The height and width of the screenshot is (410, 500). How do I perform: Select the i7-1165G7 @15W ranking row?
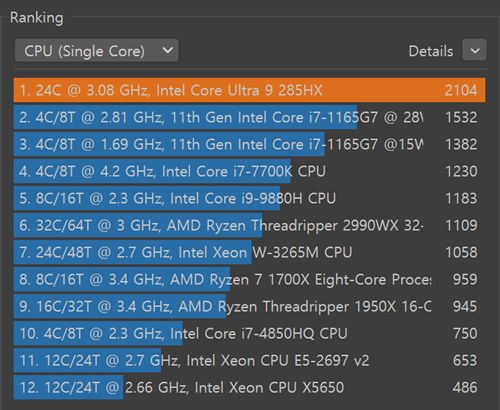[249, 144]
